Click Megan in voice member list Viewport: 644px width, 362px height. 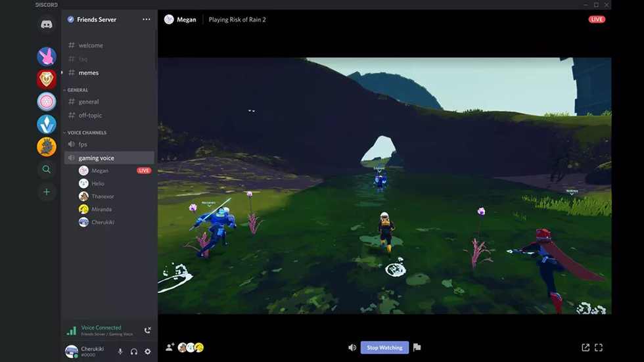(x=100, y=171)
